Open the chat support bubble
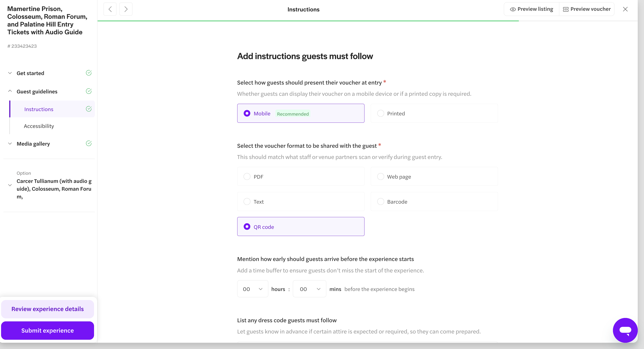Image resolution: width=644 pixels, height=349 pixels. click(625, 330)
